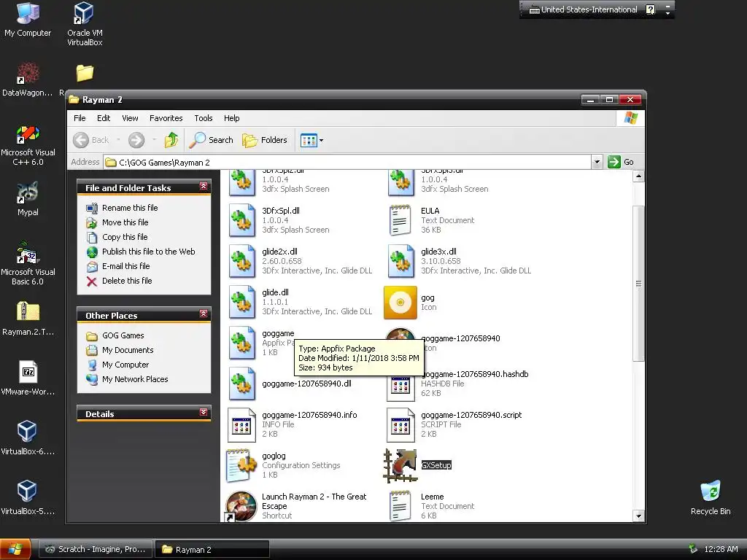The height and width of the screenshot is (560, 747).
Task: Select the yellow gog disc icon
Action: coord(400,303)
